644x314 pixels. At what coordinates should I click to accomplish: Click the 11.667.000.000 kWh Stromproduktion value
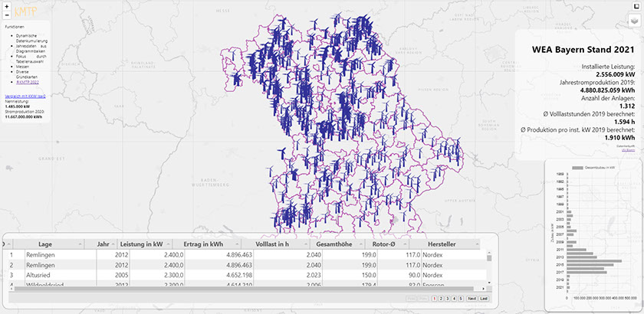pyautogui.click(x=24, y=116)
